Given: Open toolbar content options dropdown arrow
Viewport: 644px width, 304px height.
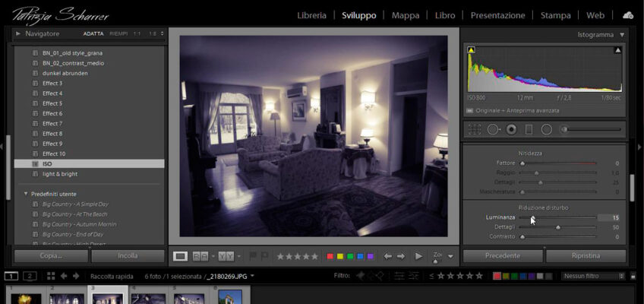Looking at the screenshot, I should [x=450, y=256].
